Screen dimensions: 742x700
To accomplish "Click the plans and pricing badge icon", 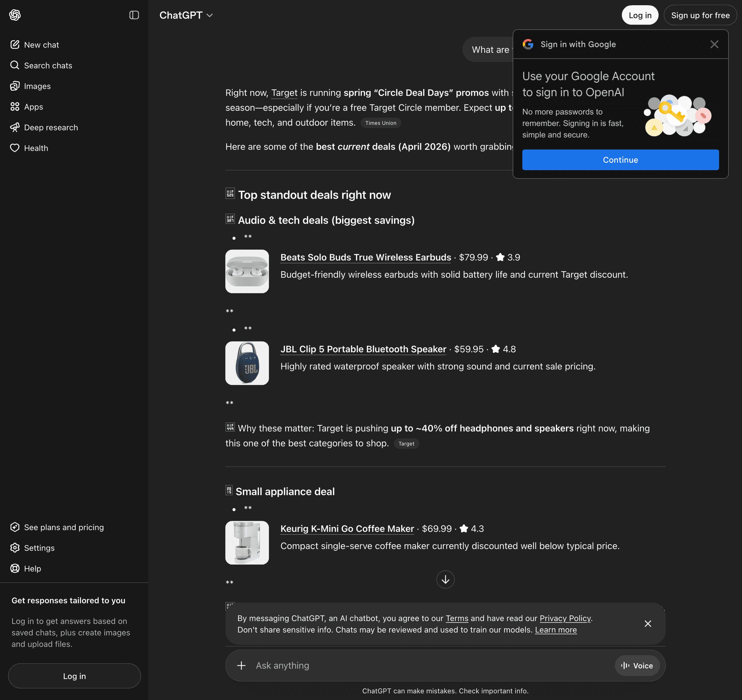I will [15, 527].
